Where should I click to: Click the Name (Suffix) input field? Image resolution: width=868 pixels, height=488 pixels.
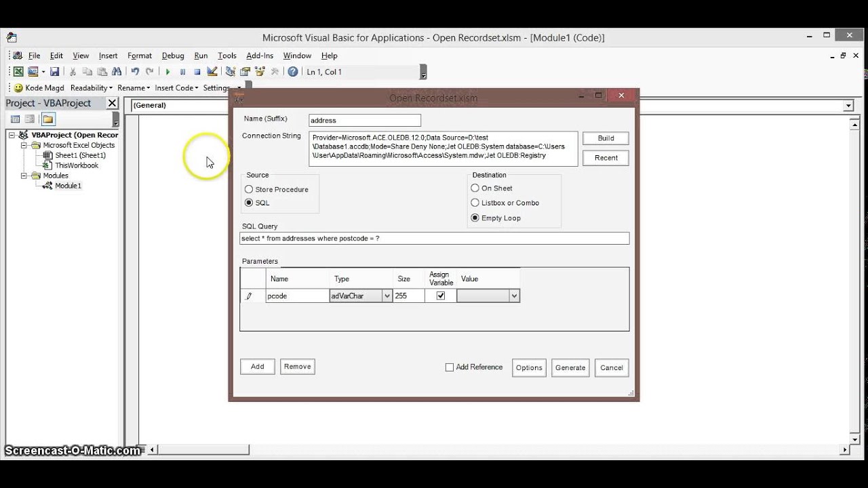[365, 120]
